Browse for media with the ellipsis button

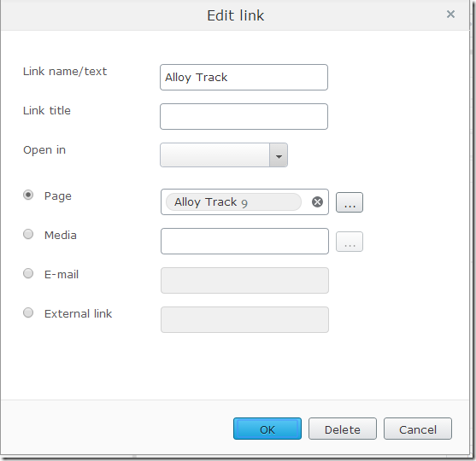[350, 242]
